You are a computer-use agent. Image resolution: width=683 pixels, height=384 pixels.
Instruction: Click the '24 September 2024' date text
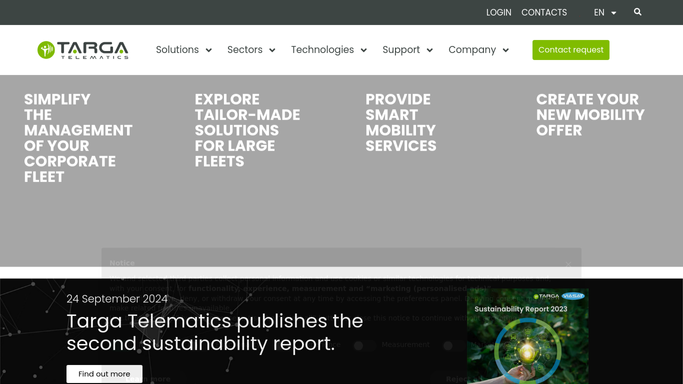[x=117, y=299]
